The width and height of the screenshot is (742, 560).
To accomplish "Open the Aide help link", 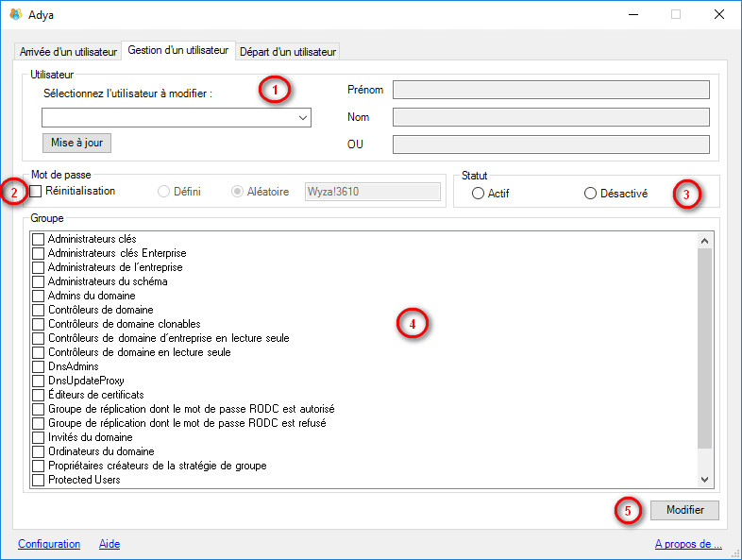I will coord(110,544).
